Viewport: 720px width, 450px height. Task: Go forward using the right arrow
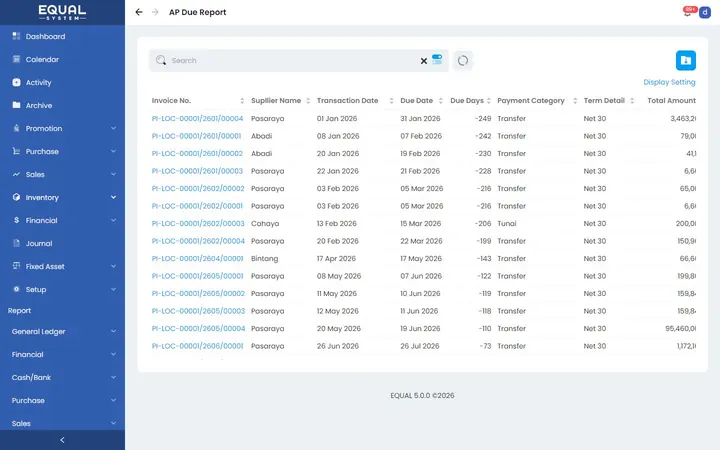point(155,12)
